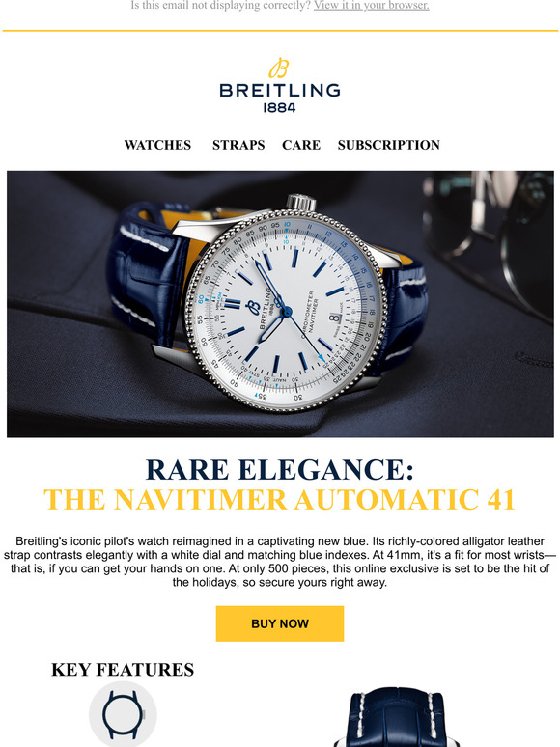Open the WATCHES menu item
This screenshot has width=560, height=747.
[x=157, y=145]
